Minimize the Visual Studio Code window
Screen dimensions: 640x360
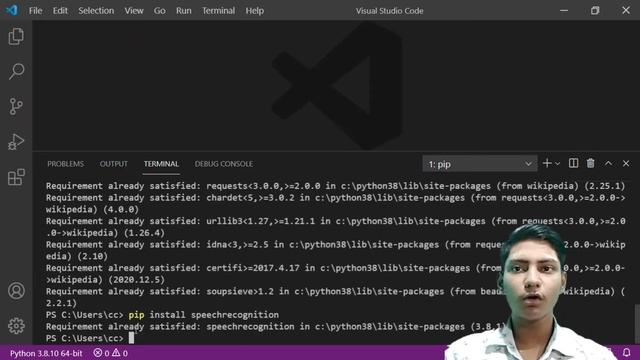coord(564,10)
